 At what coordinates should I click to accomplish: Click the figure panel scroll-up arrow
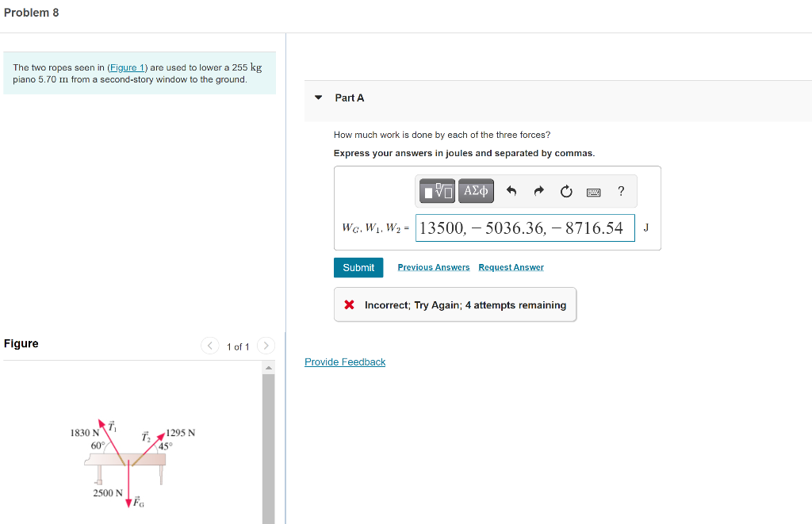click(x=268, y=368)
